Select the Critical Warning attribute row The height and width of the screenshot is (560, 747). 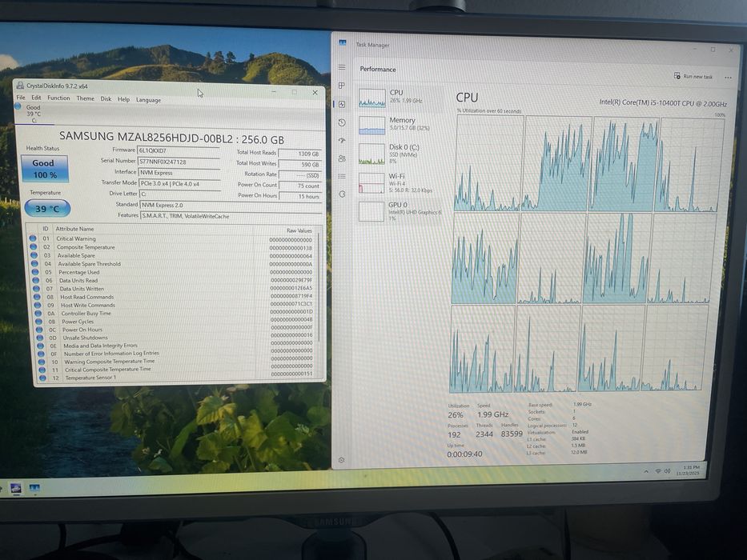coord(171,238)
